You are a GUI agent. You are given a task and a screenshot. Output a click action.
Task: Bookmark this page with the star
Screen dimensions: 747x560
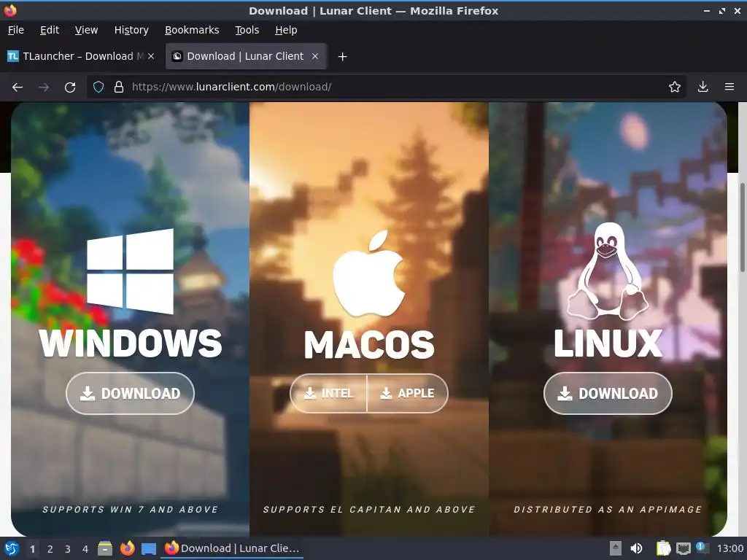tap(674, 87)
